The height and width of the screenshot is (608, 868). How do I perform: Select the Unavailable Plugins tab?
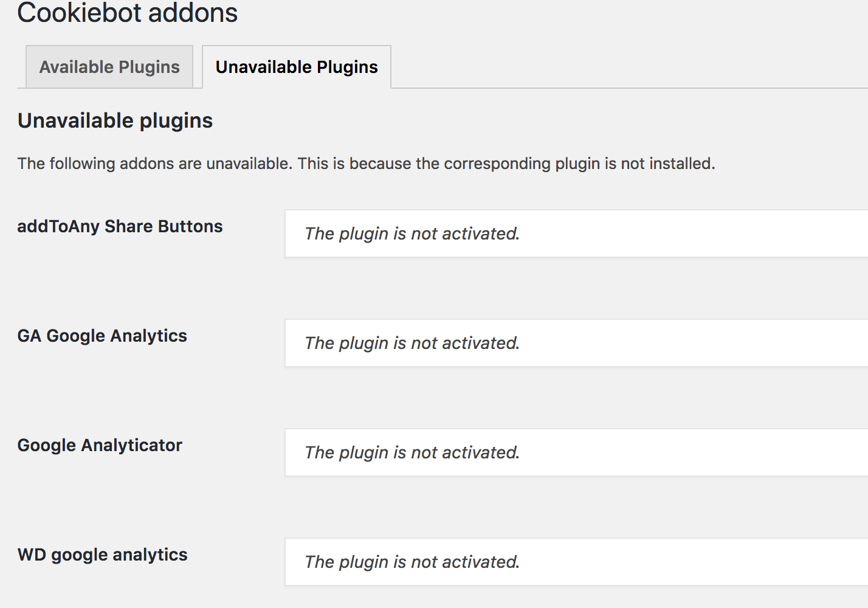(297, 67)
